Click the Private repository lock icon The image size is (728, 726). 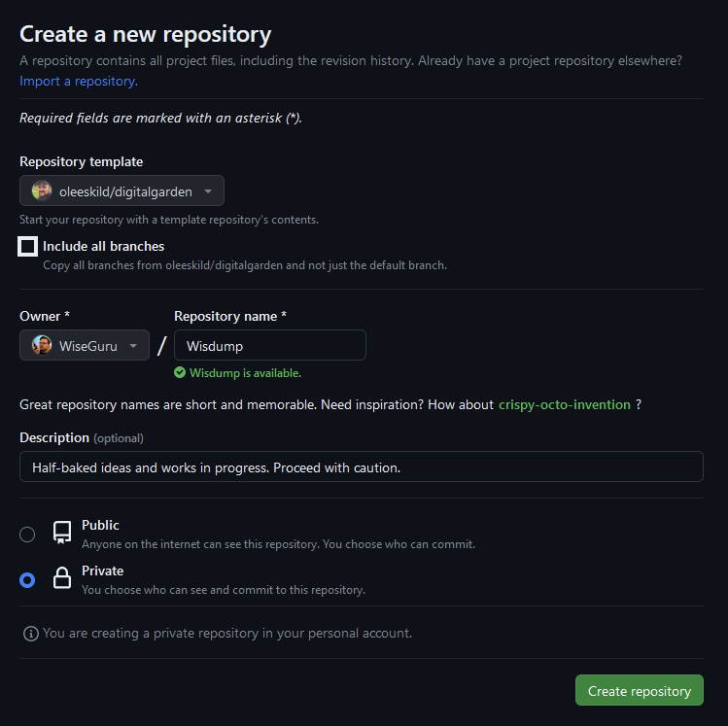click(x=62, y=579)
